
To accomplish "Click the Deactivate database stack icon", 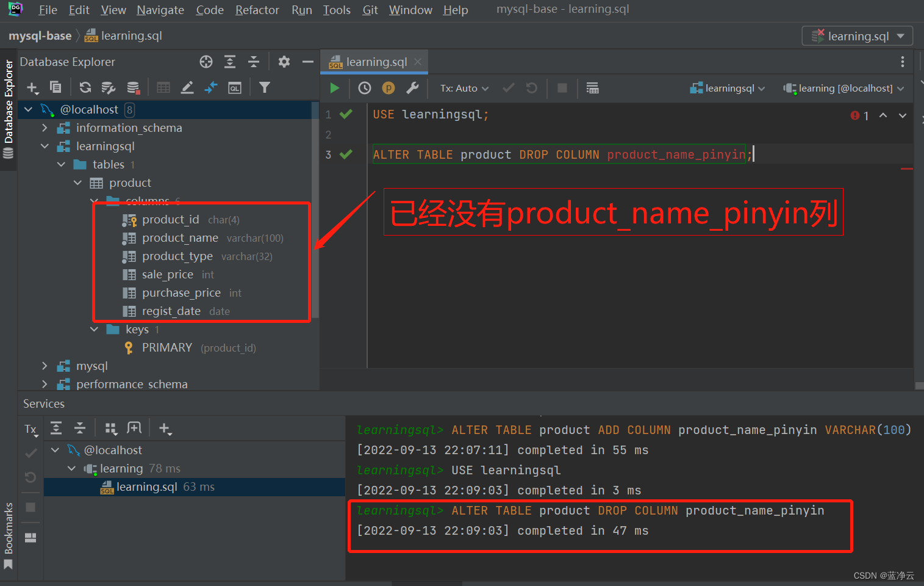I will tap(134, 88).
